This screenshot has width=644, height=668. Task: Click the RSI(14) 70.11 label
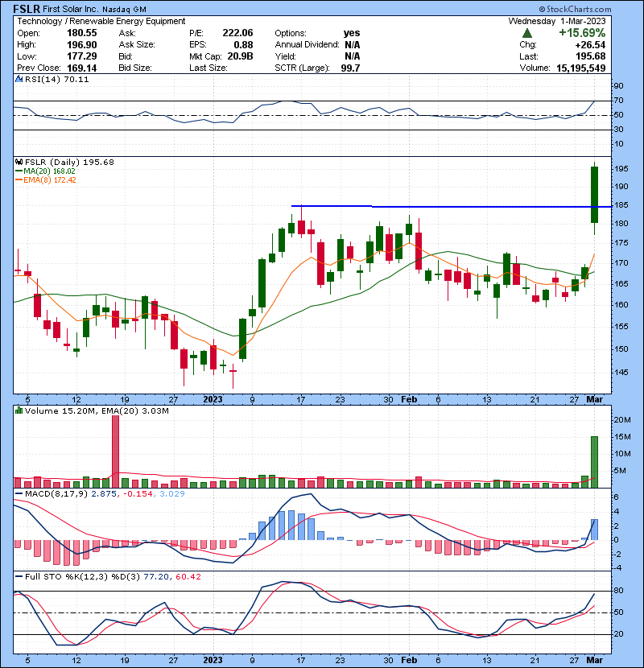56,79
